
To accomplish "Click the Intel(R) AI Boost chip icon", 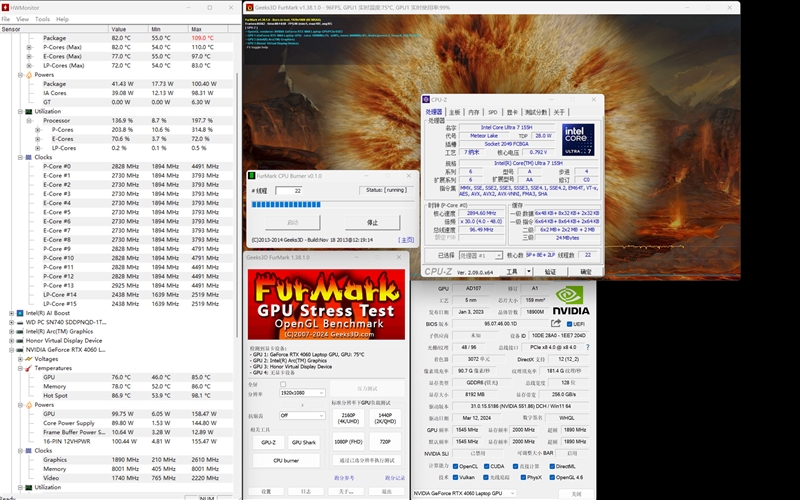I will (x=20, y=313).
